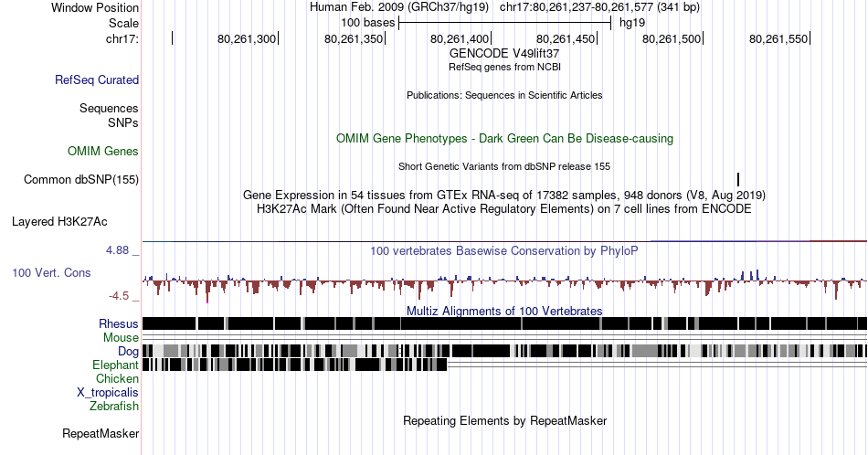The image size is (868, 455).
Task: Open the 100 Vert. Cons track label
Action: tap(51, 272)
